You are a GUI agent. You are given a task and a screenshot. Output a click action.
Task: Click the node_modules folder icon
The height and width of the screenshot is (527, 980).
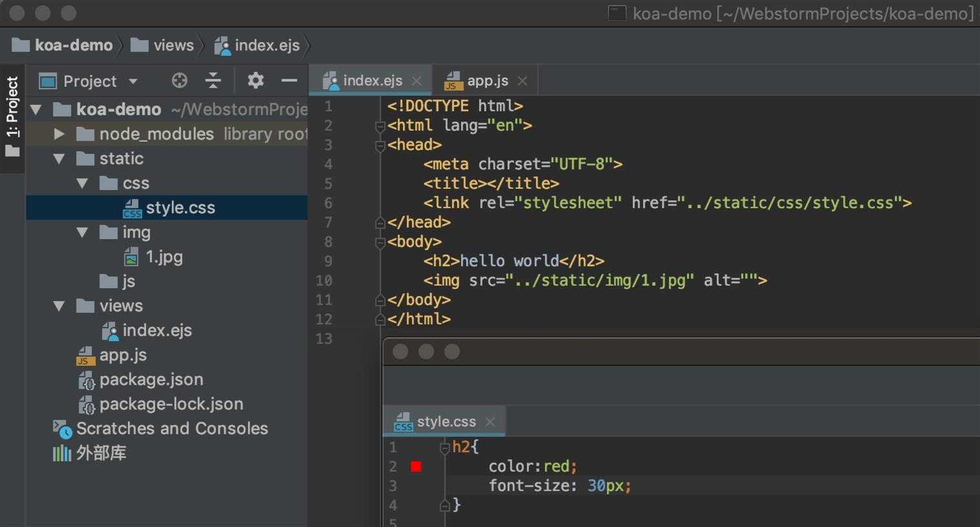pyautogui.click(x=85, y=134)
